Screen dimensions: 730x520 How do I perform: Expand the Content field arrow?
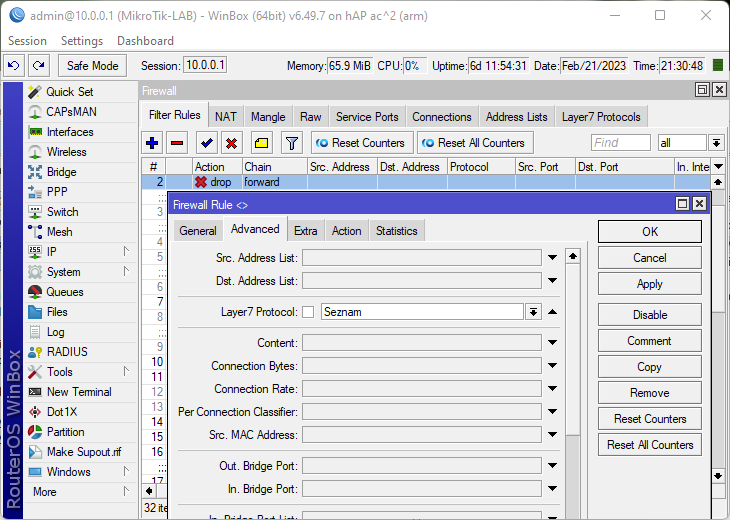(x=553, y=343)
